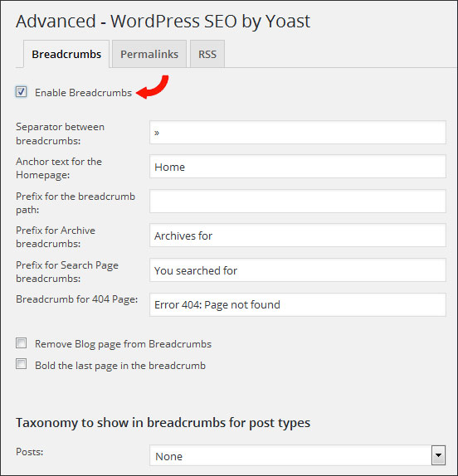This screenshot has height=476, width=458.
Task: Click the Posts dropdown arrow button
Action: [438, 455]
